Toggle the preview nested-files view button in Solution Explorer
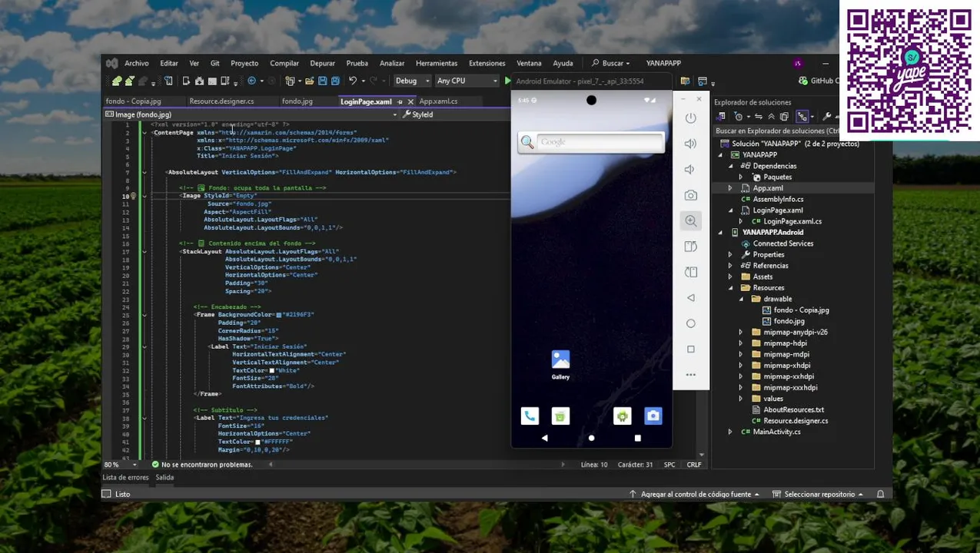980x553 pixels. point(802,117)
